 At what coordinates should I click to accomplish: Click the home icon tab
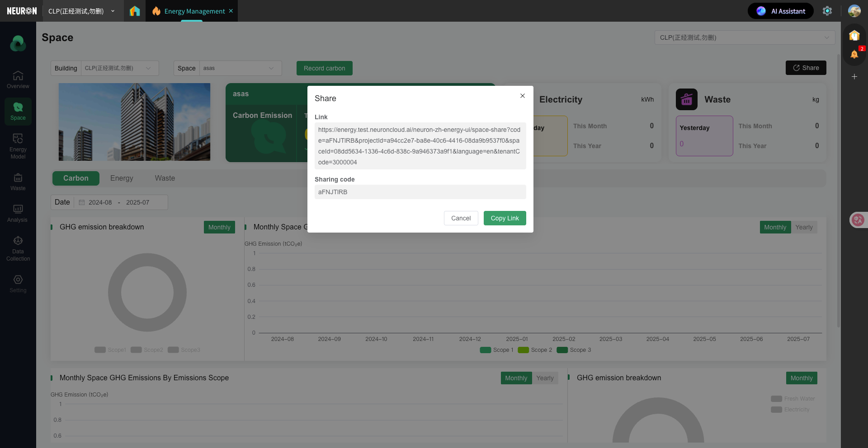pos(135,11)
